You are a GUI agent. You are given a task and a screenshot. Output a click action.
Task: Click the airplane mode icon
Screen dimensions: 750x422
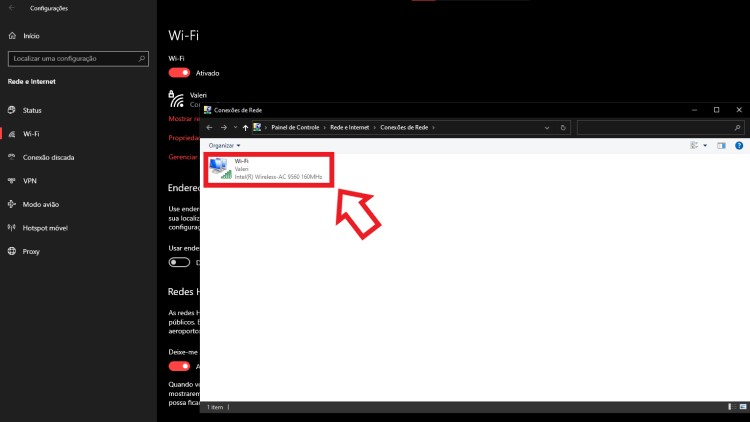[12, 204]
